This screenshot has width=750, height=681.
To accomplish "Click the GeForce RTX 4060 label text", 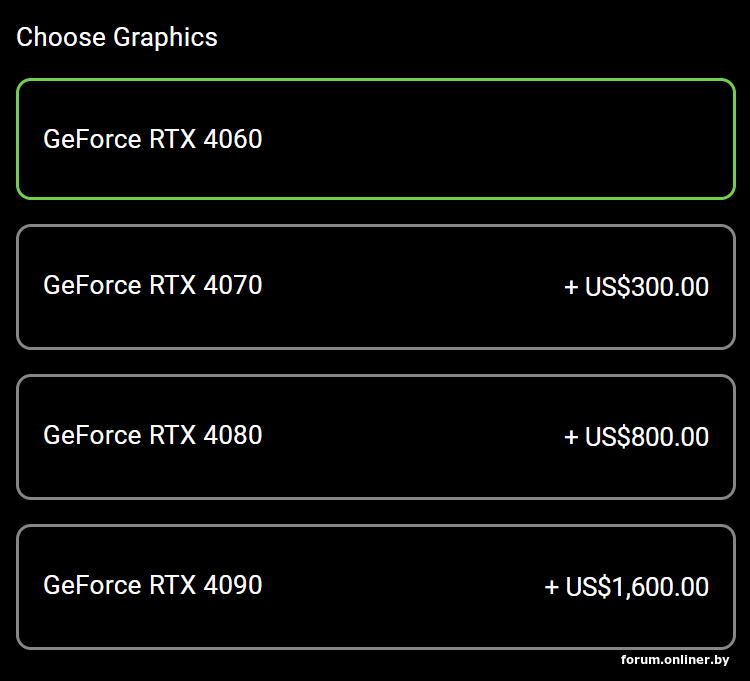I will pyautogui.click(x=153, y=139).
